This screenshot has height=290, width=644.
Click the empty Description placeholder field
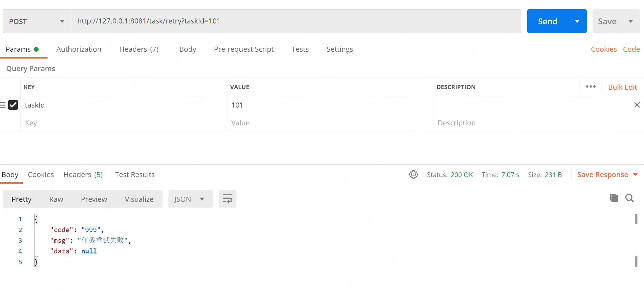[539, 123]
